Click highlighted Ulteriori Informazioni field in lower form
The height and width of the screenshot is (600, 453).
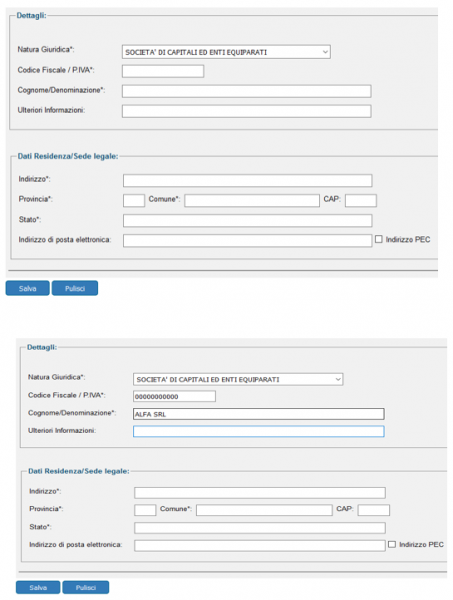pyautogui.click(x=259, y=432)
